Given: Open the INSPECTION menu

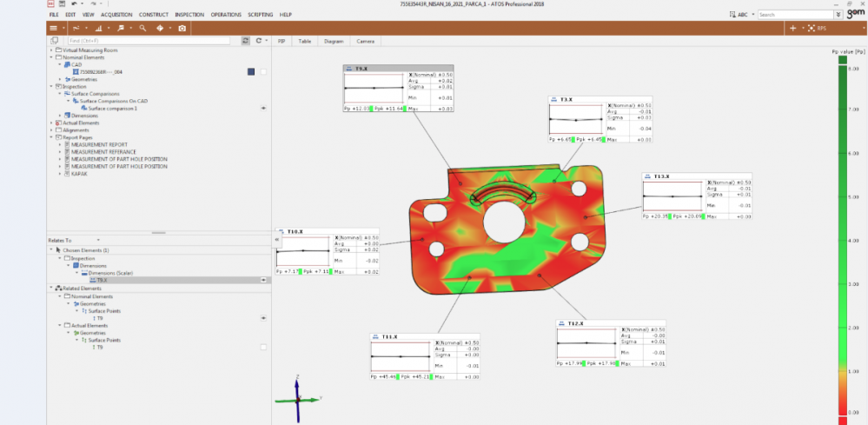Looking at the screenshot, I should coord(189,15).
